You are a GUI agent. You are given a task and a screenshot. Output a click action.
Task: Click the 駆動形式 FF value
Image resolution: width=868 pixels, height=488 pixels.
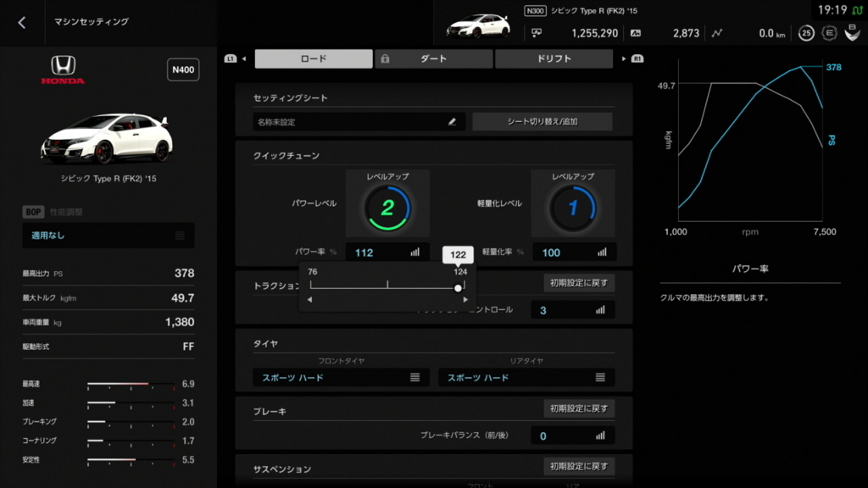click(x=188, y=347)
